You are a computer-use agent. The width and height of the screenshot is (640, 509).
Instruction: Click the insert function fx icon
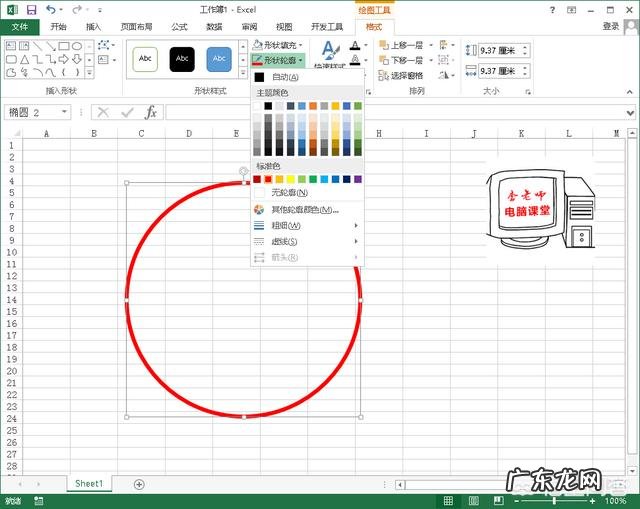click(x=151, y=112)
